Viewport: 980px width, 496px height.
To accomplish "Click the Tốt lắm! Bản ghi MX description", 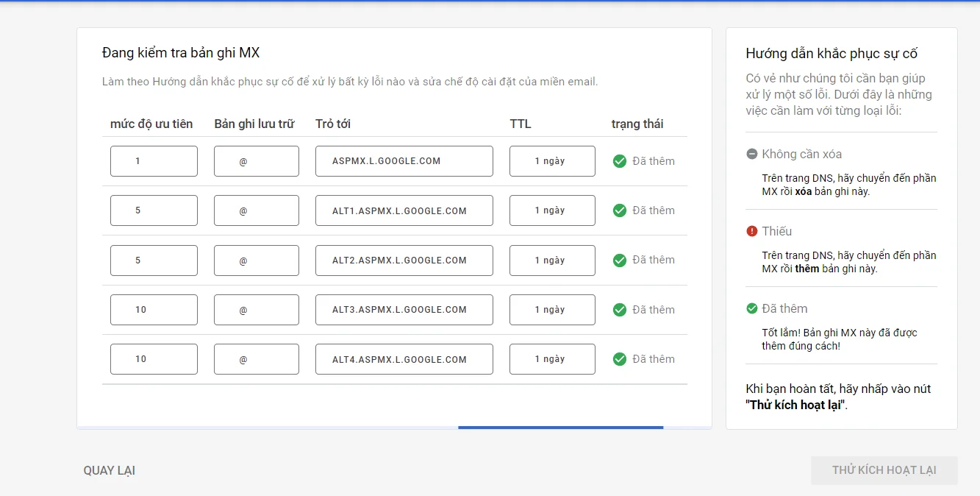I will pyautogui.click(x=840, y=339).
